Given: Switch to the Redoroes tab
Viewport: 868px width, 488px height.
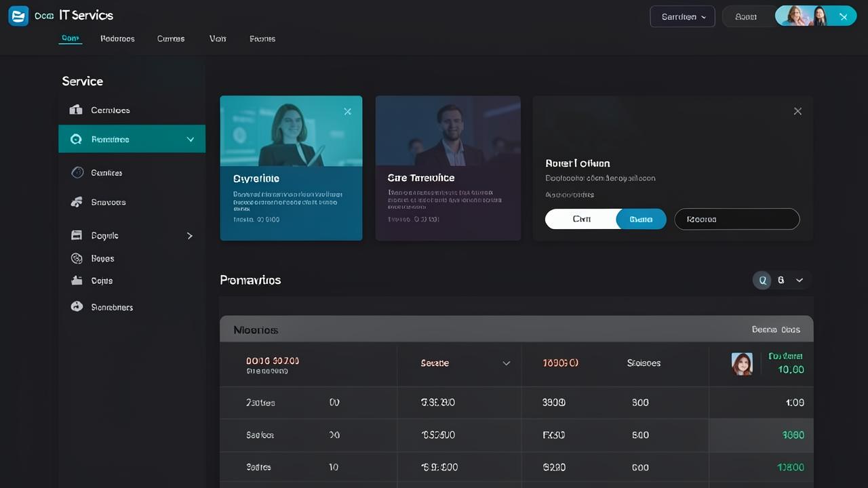Looking at the screenshot, I should click(117, 39).
